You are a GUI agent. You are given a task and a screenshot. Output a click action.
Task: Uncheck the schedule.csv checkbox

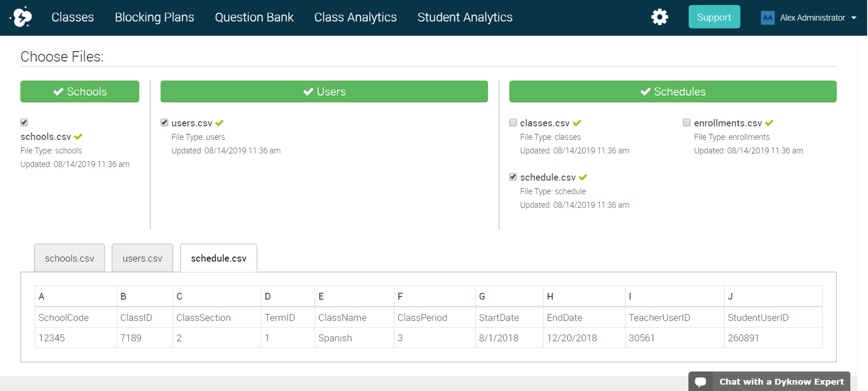[513, 177]
